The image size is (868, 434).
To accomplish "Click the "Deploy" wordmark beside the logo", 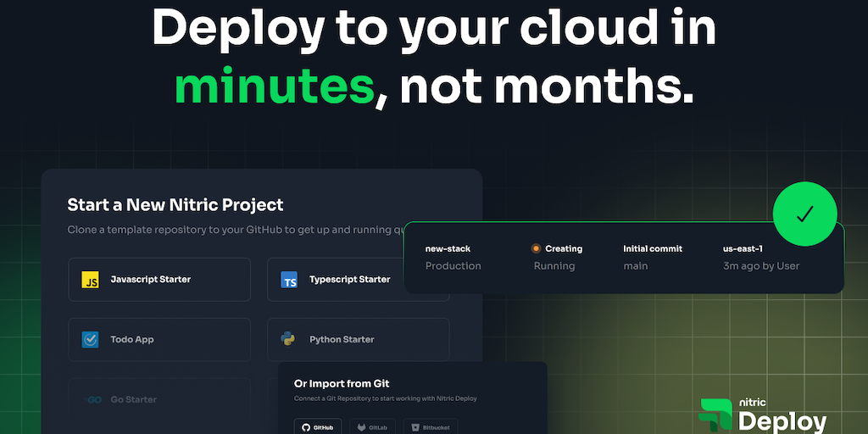I will [x=782, y=422].
